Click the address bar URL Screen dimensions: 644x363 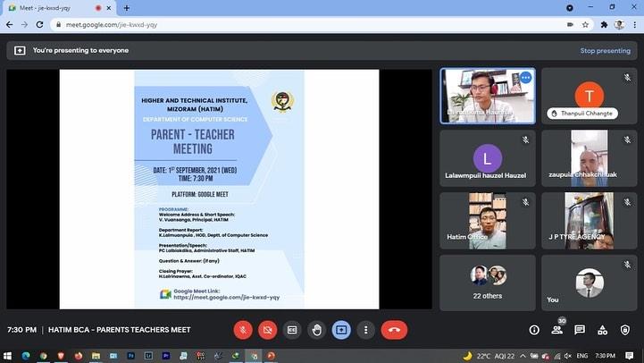(x=112, y=25)
